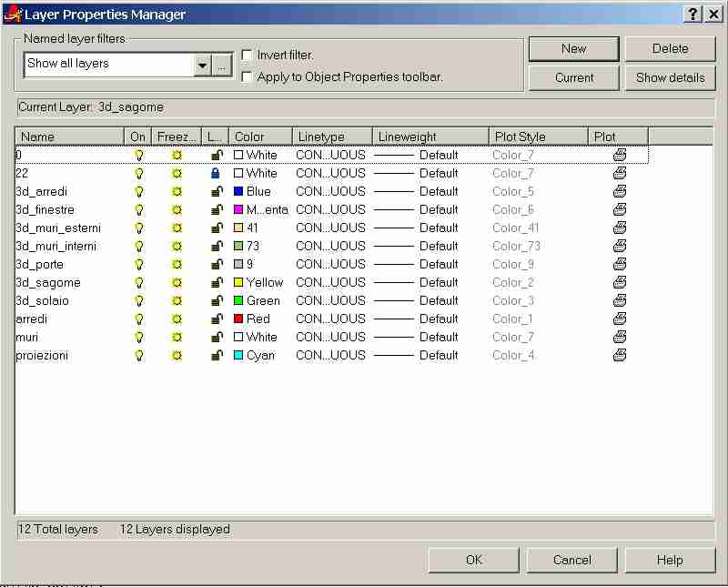Change the CON...UOUS linetype of muri
Viewport: 728px width, 587px height.
click(330, 337)
